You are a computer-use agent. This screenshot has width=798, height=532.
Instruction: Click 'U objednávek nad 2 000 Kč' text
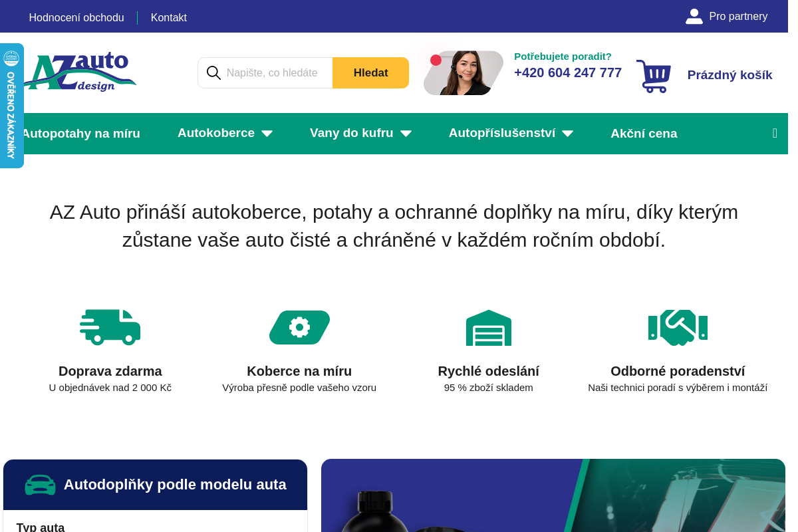(x=110, y=388)
